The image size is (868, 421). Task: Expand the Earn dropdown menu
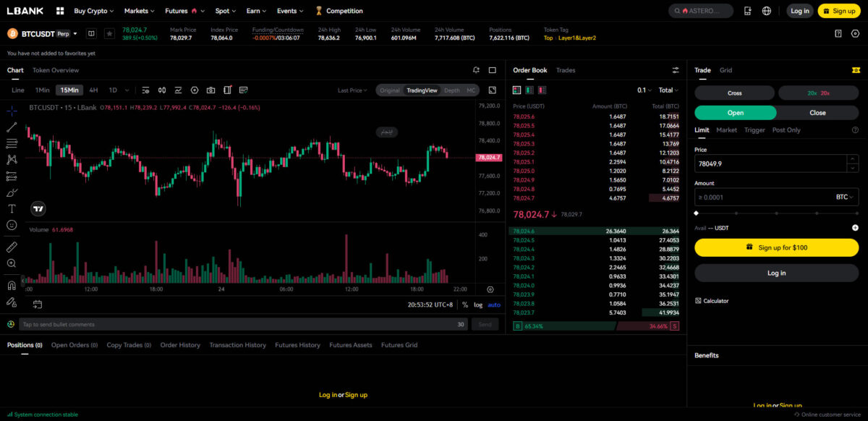256,11
